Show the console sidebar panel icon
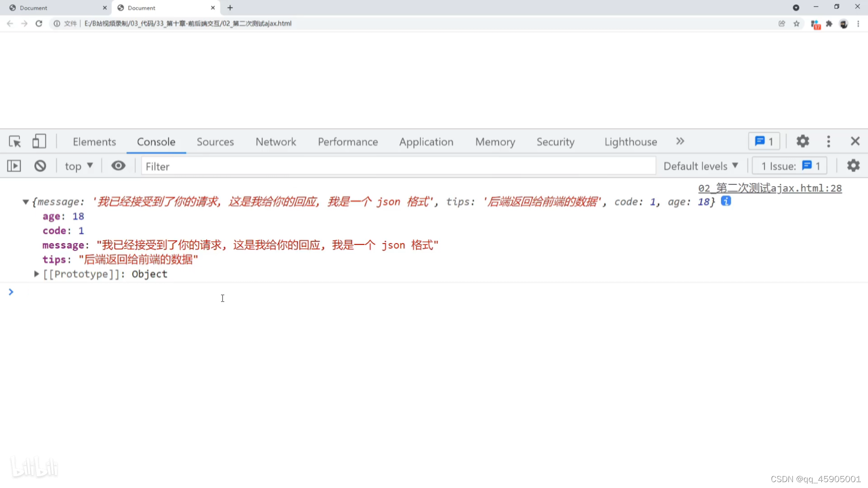The image size is (868, 488). (14, 166)
